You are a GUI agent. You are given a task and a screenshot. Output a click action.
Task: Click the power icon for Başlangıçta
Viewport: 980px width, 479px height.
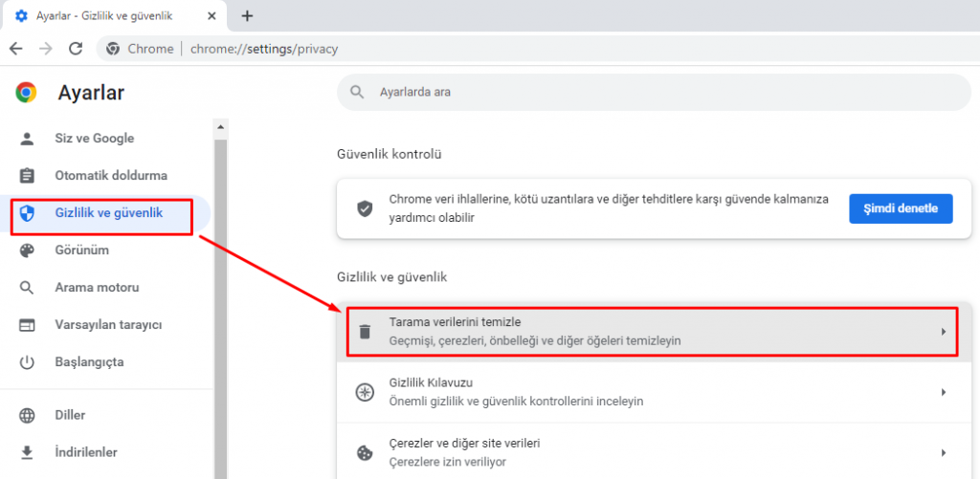[27, 362]
